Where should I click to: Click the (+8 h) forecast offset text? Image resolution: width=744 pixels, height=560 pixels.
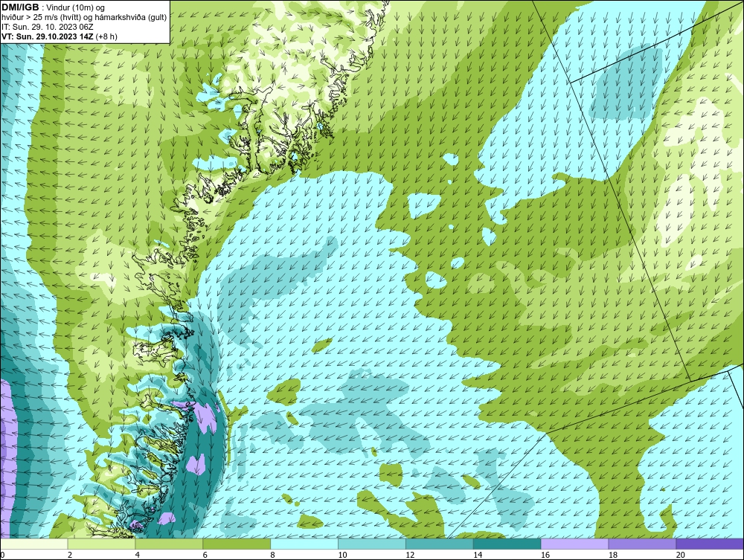click(x=106, y=36)
